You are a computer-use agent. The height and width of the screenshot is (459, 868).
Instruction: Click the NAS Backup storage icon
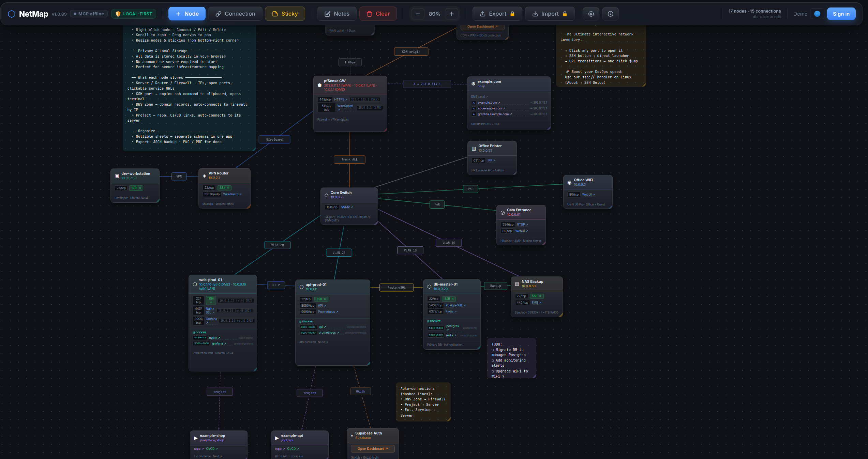[517, 284]
